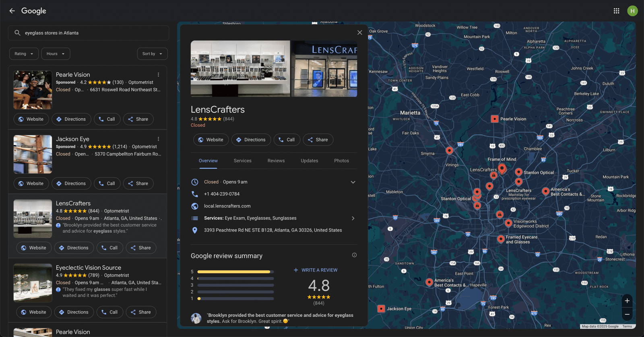Select the Frame of Mind map pin
Image resolution: width=644 pixels, height=337 pixels.
502,168
